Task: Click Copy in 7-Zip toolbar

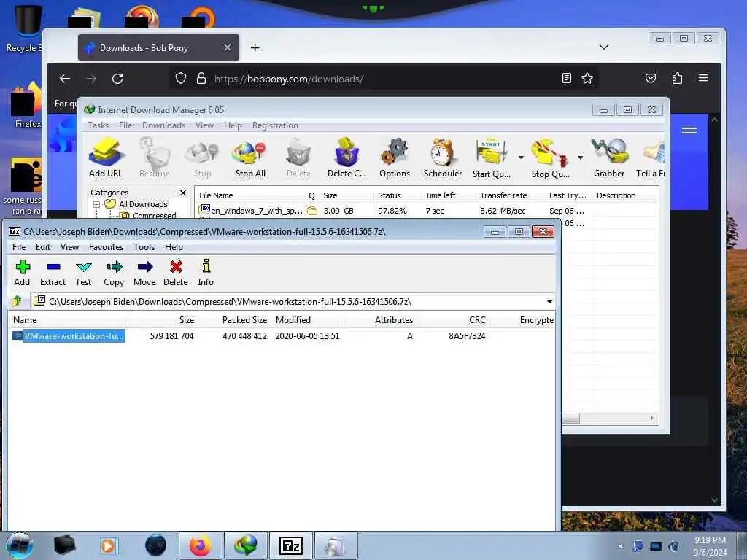Action: coord(114,273)
